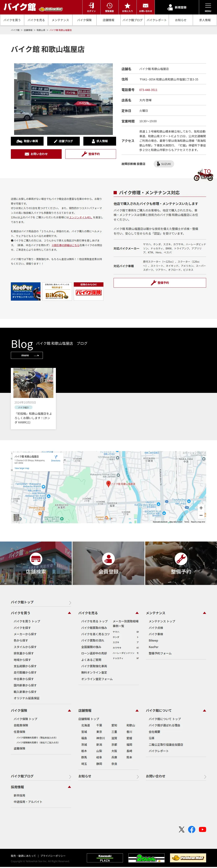217x868 pixels.
Task: Call phone number 073-448-3511
Action: pos(148,90)
